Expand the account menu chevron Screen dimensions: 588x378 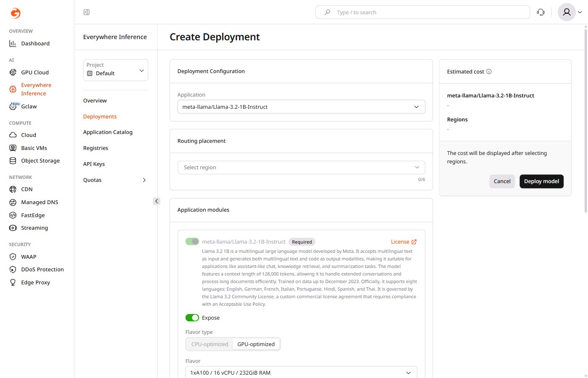coord(580,12)
